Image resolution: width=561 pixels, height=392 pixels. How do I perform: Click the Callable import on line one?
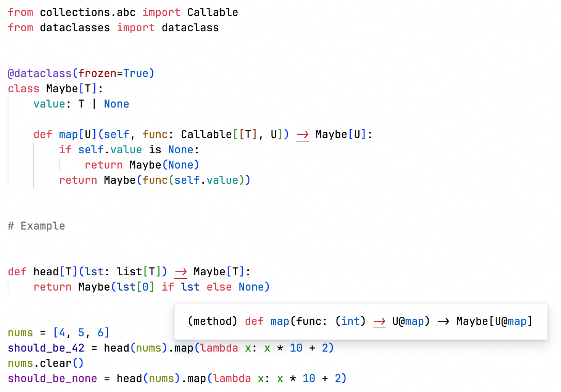pyautogui.click(x=212, y=12)
